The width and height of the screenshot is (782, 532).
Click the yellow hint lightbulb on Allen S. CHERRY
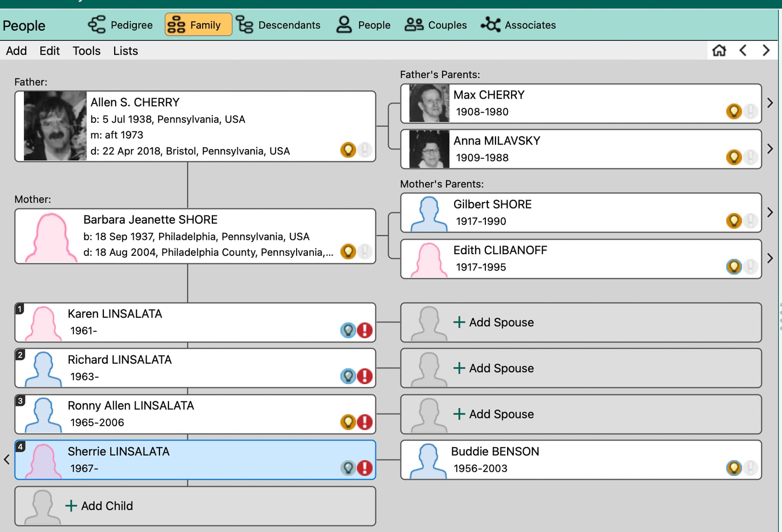(x=348, y=150)
